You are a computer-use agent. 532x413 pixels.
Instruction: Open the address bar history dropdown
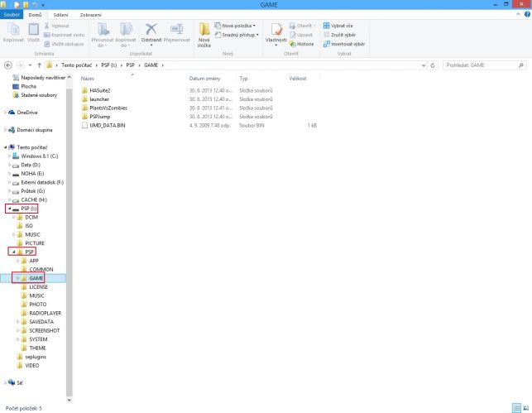[424, 65]
